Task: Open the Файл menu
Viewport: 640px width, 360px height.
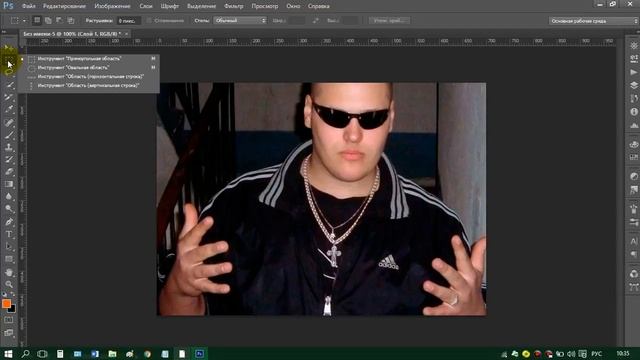Action: pos(29,6)
